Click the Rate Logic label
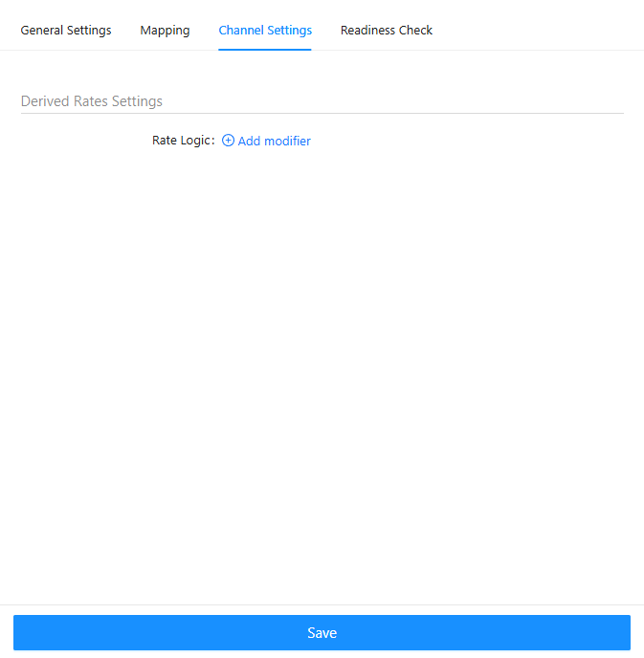The image size is (644, 658). (x=184, y=141)
